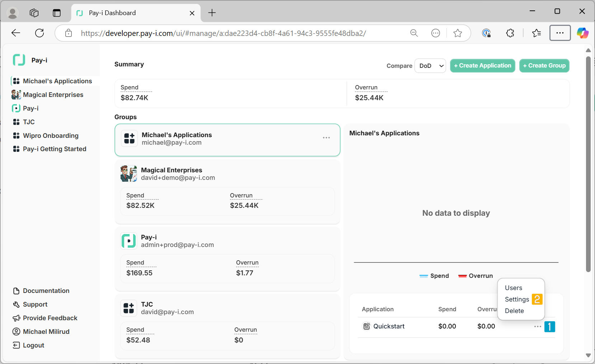595x364 pixels.
Task: Click the Pay-i logo in sidebar header
Action: pyautogui.click(x=19, y=60)
